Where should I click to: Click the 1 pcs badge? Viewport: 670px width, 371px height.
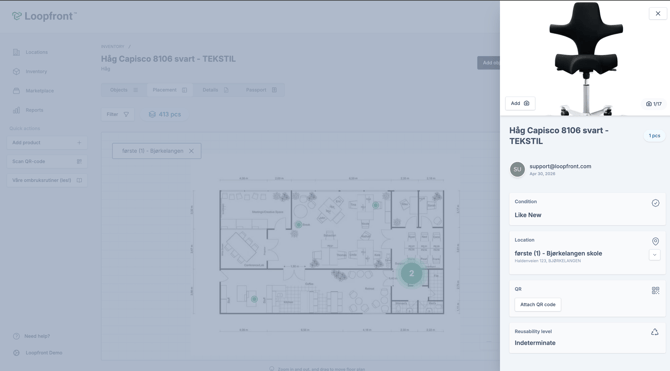click(654, 135)
